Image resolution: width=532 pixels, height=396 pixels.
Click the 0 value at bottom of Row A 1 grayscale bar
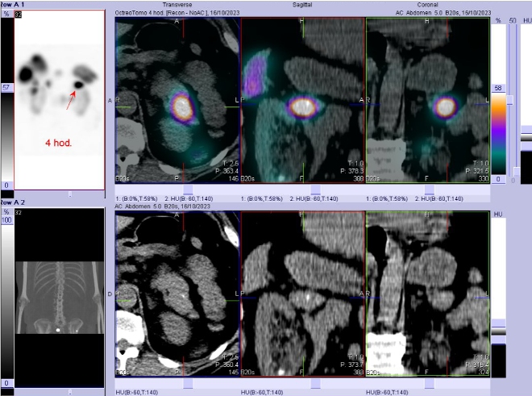6,185
